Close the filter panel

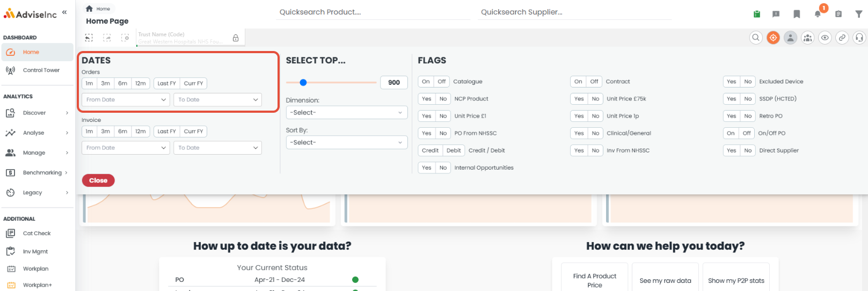(98, 180)
